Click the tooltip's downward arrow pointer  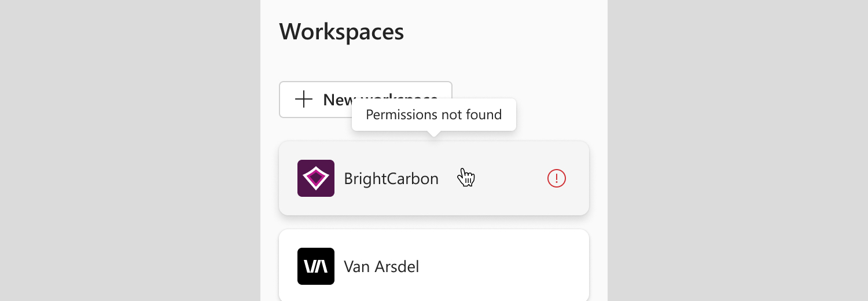[433, 135]
